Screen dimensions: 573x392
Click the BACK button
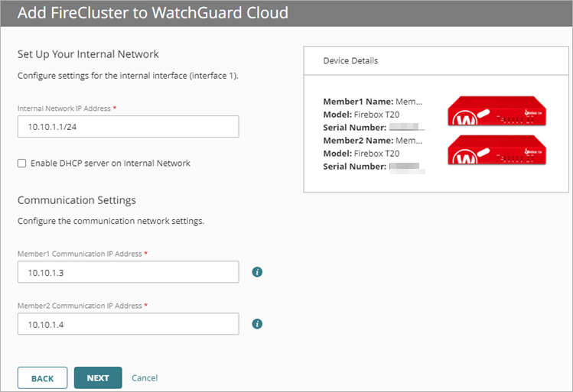point(42,377)
